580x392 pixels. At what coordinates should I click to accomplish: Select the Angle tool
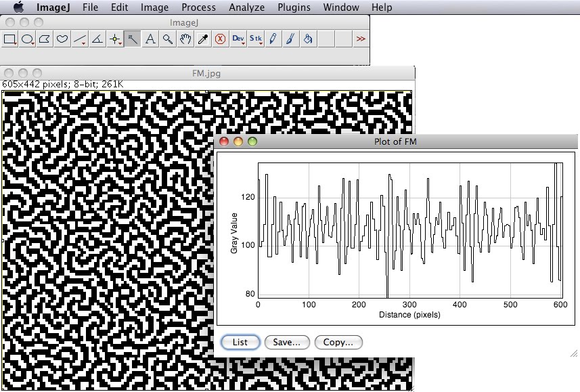tap(97, 39)
